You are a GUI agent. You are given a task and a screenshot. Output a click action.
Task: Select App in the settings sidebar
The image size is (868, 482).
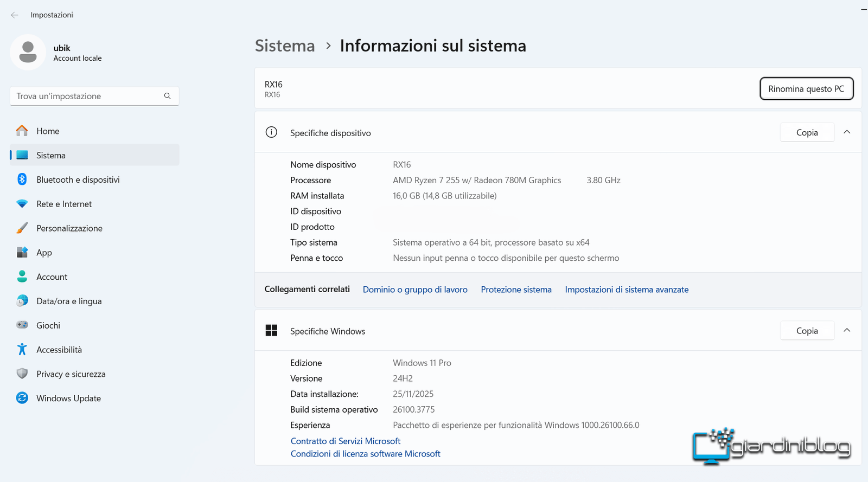pos(44,253)
